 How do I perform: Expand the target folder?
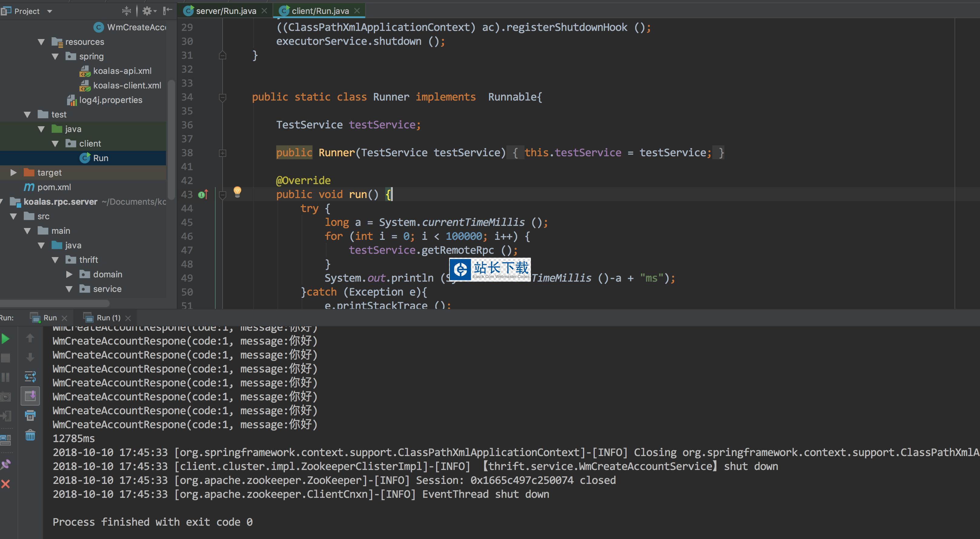click(x=14, y=173)
